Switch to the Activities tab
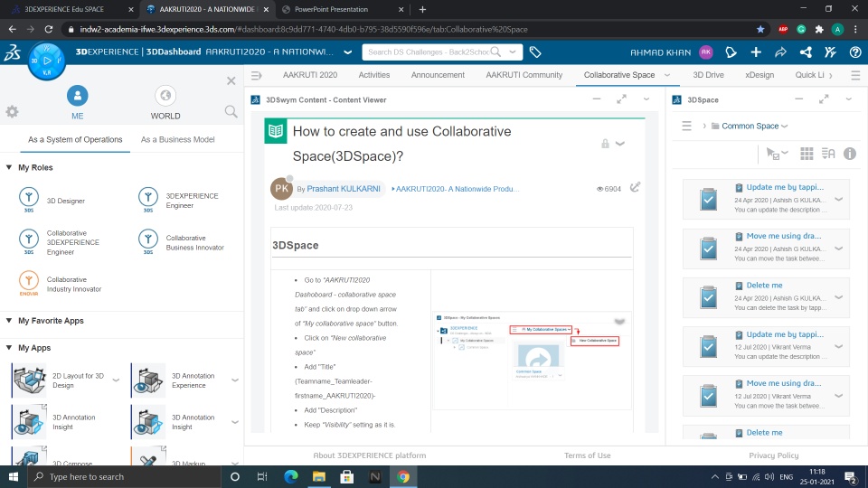 tap(374, 75)
